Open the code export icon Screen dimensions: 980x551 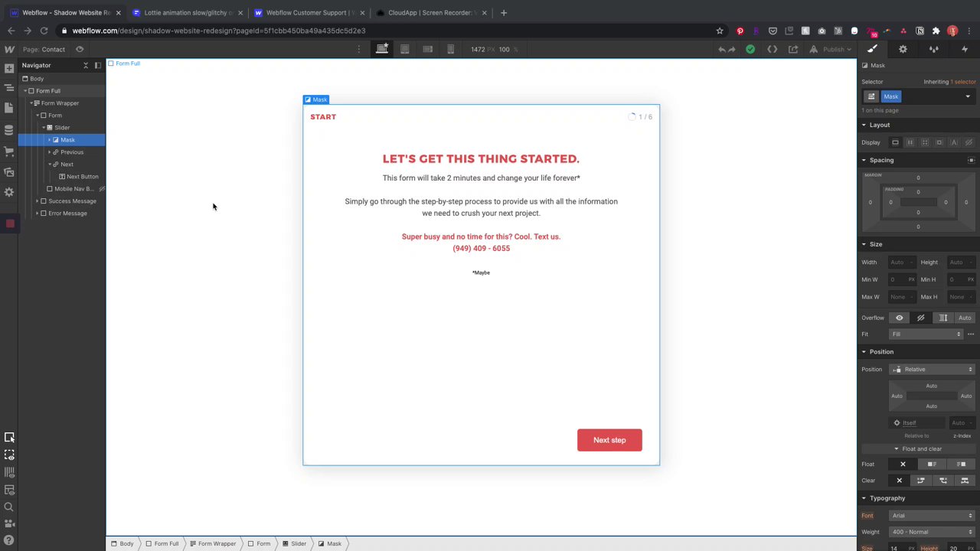coord(773,49)
